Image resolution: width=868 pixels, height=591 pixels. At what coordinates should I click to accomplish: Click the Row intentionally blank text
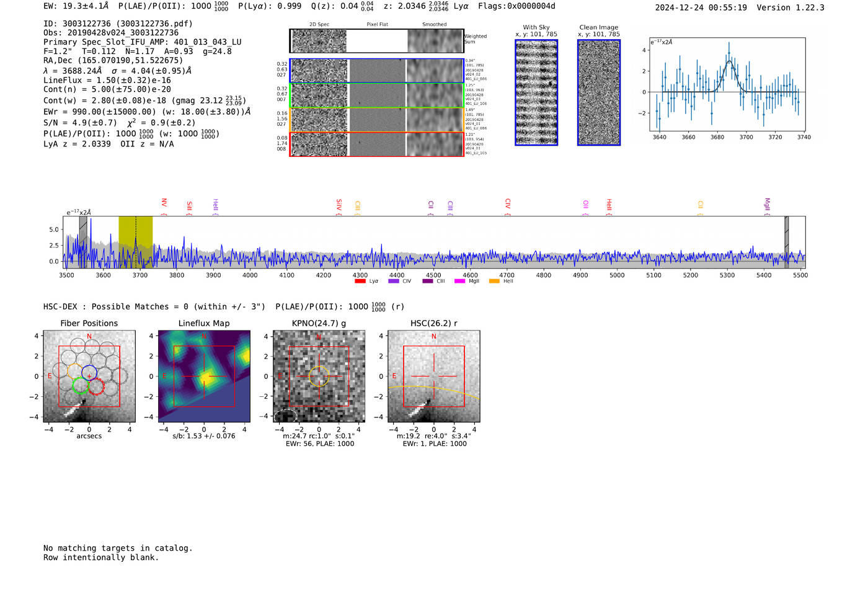point(101,558)
